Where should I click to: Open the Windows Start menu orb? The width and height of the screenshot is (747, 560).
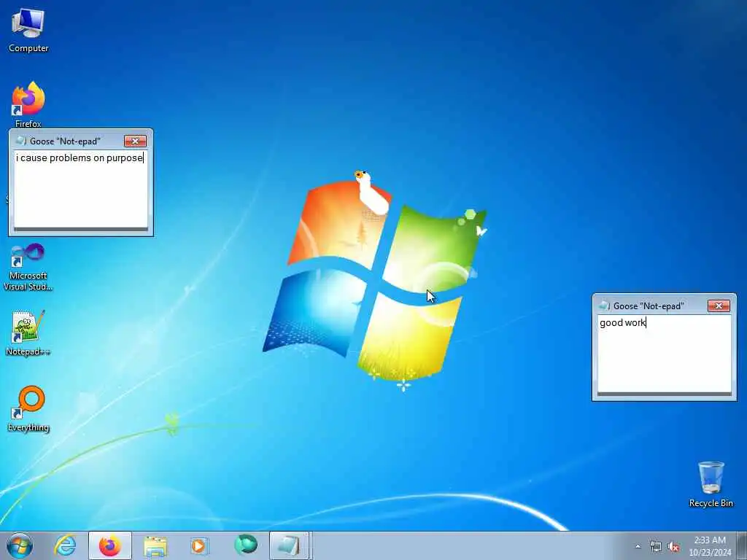click(20, 545)
